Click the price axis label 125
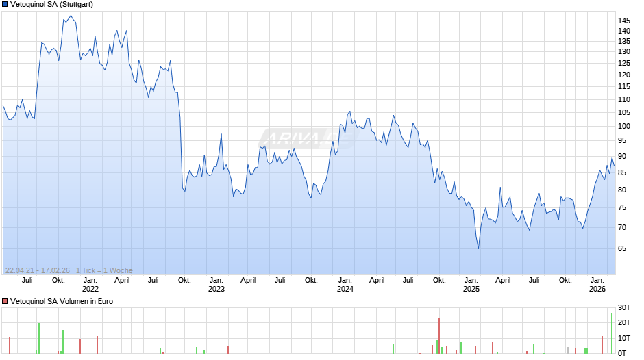 coord(624,63)
